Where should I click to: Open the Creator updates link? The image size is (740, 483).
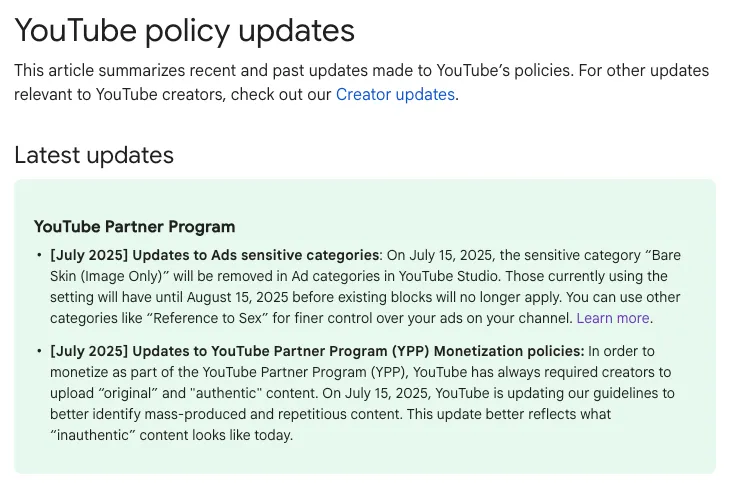395,94
